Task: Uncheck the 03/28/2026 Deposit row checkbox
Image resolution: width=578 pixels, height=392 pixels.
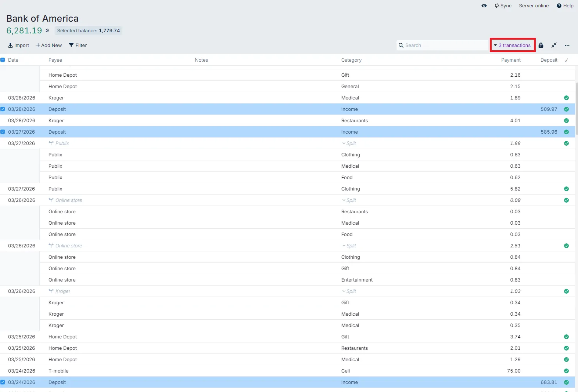Action: [3, 109]
